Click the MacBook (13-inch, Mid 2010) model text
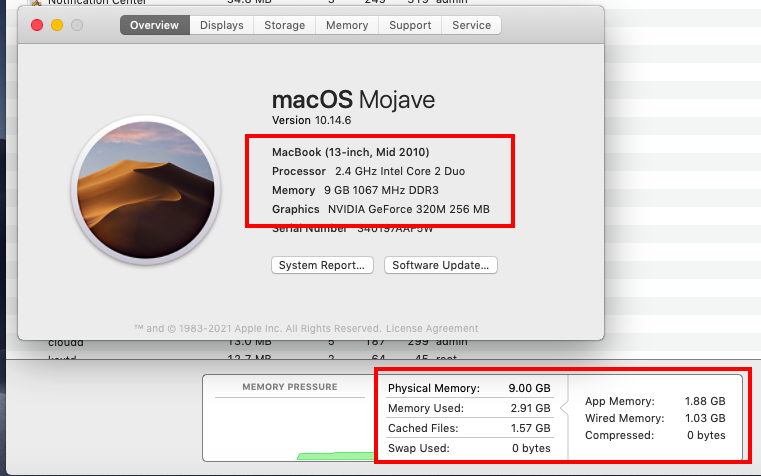 pos(350,152)
